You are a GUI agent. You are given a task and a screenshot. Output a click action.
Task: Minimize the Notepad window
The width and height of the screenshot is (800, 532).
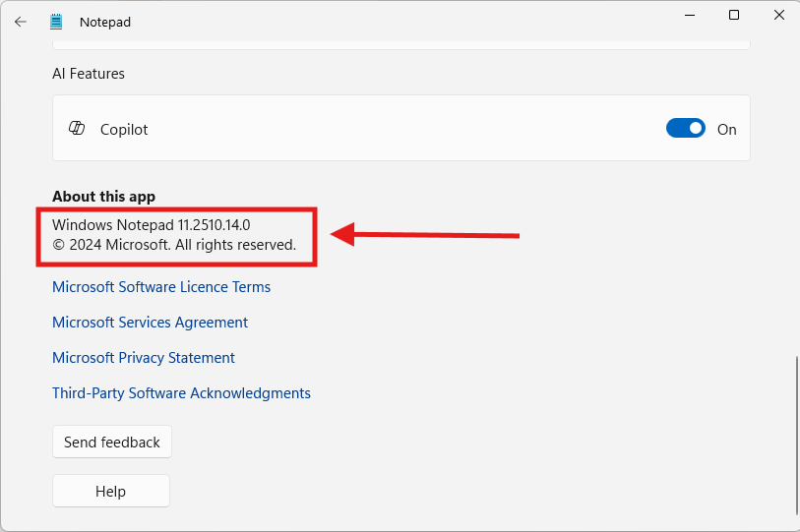(690, 16)
